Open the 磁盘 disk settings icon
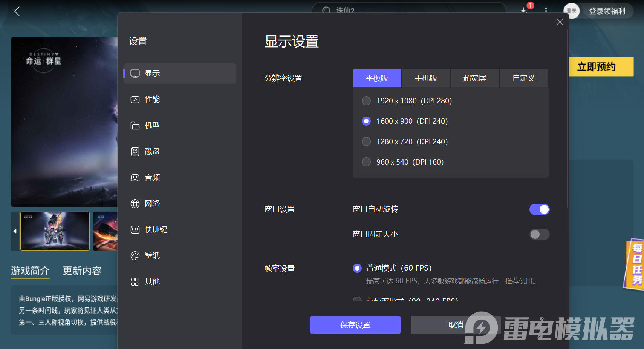 click(x=135, y=152)
